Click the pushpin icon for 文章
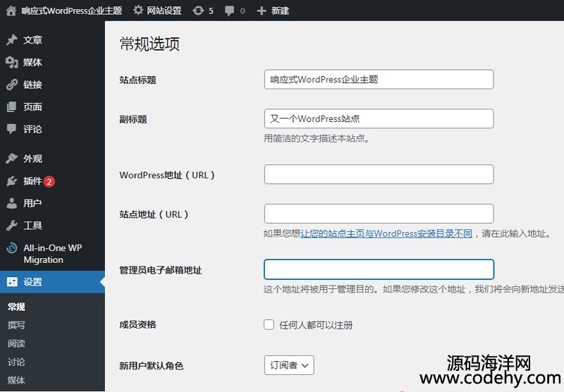 pos(12,40)
